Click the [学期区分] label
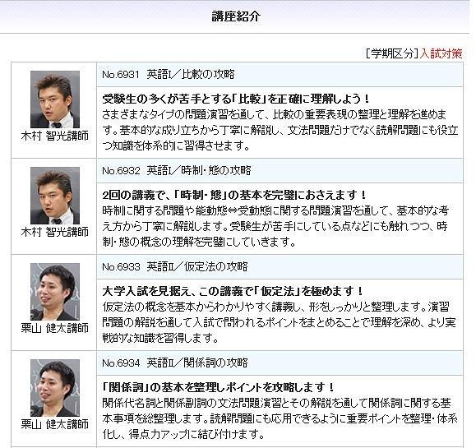This screenshot has width=476, height=448. (392, 53)
